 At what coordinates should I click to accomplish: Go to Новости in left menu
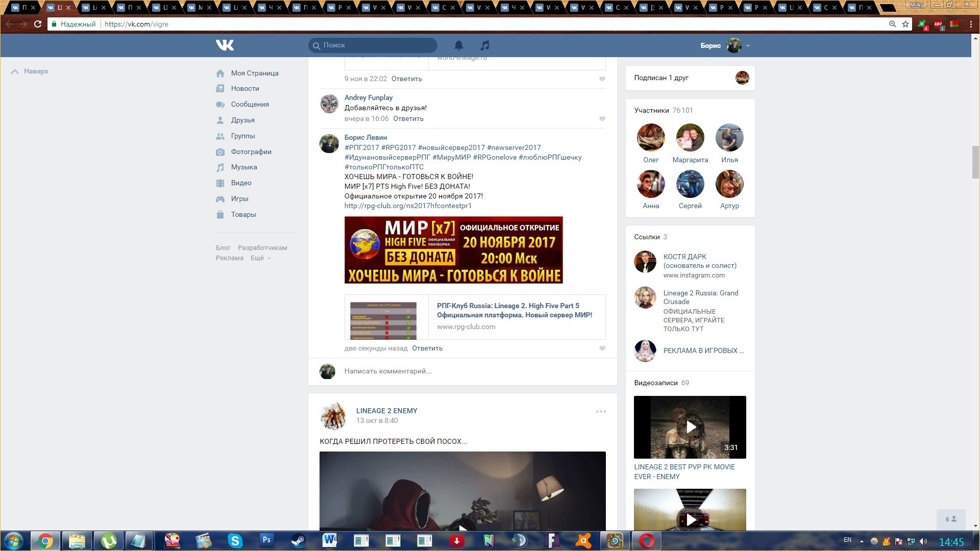point(244,88)
